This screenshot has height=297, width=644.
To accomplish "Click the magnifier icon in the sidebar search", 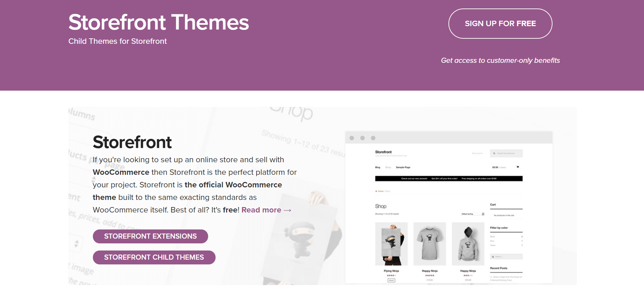I will click(x=493, y=257).
